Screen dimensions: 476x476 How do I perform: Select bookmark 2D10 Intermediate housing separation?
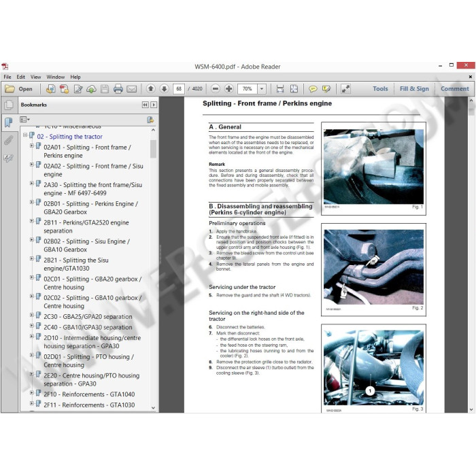pos(92,342)
